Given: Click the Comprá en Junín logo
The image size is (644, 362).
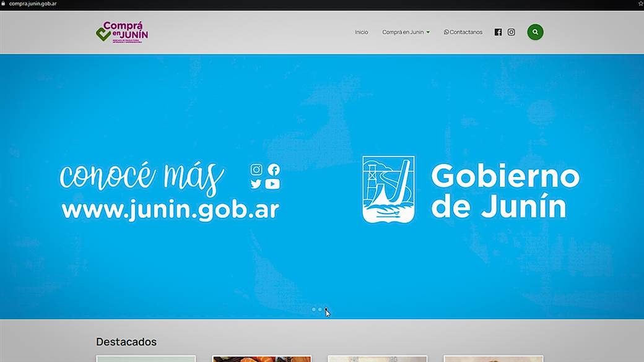Looking at the screenshot, I should 122,32.
